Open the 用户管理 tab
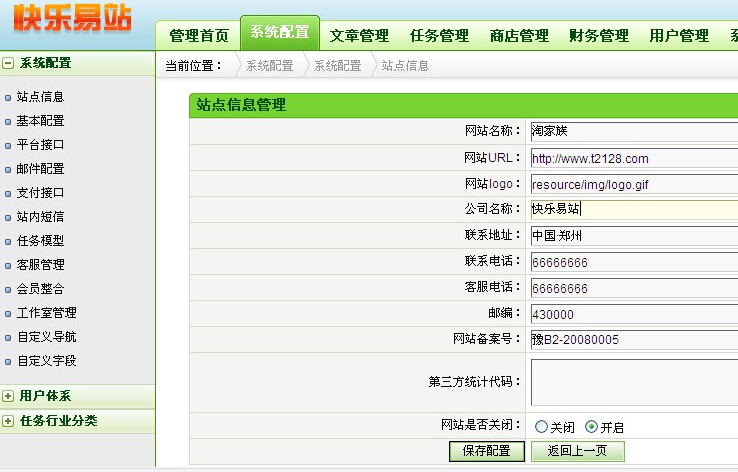Viewport: 738px width, 472px height. click(679, 36)
